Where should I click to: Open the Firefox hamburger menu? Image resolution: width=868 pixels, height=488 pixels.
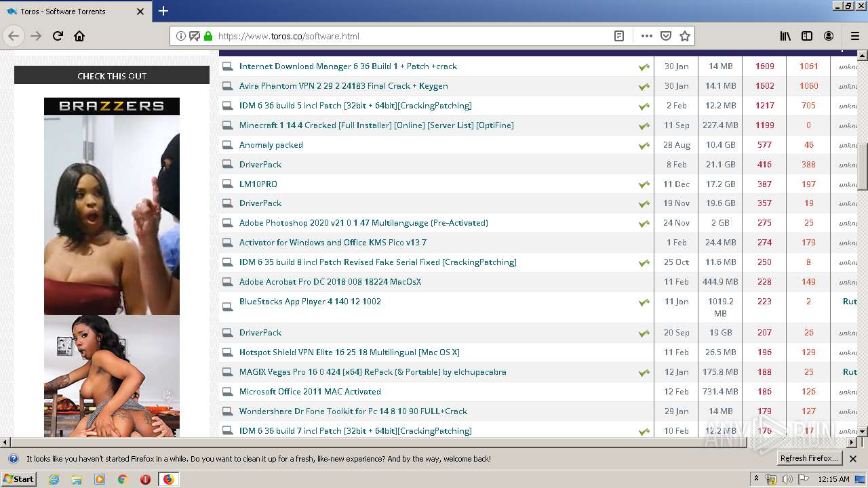coord(854,36)
